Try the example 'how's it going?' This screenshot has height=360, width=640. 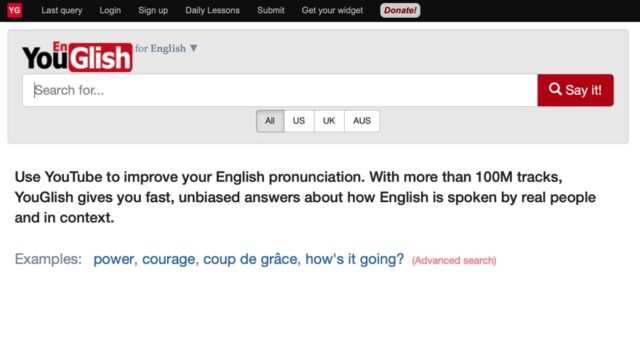pos(354,259)
